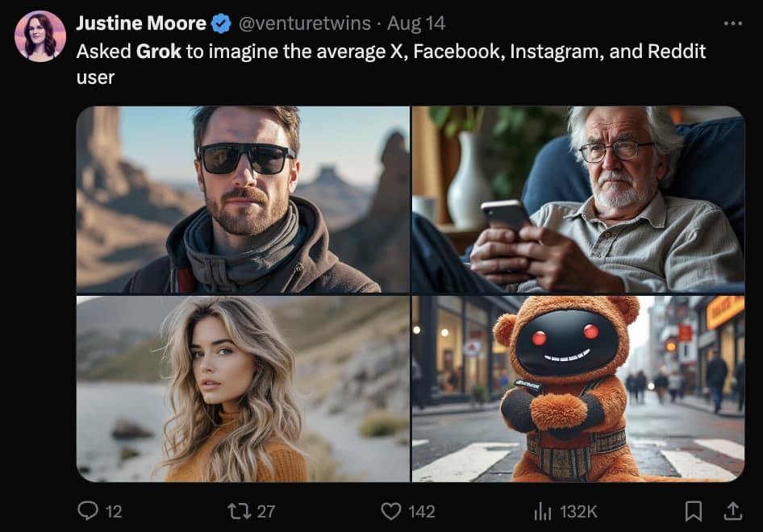This screenshot has width=763, height=532.
Task: Open image of woman with wavy hair
Action: [x=243, y=389]
